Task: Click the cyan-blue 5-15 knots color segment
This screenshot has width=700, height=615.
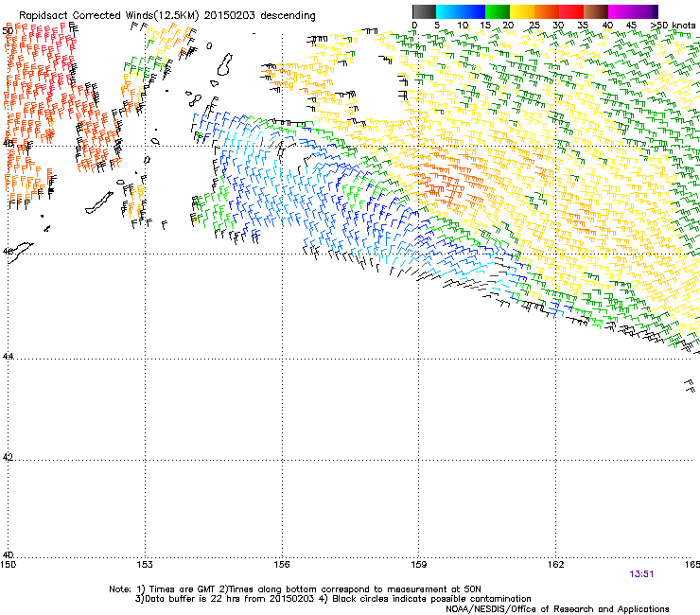Action: point(461,11)
